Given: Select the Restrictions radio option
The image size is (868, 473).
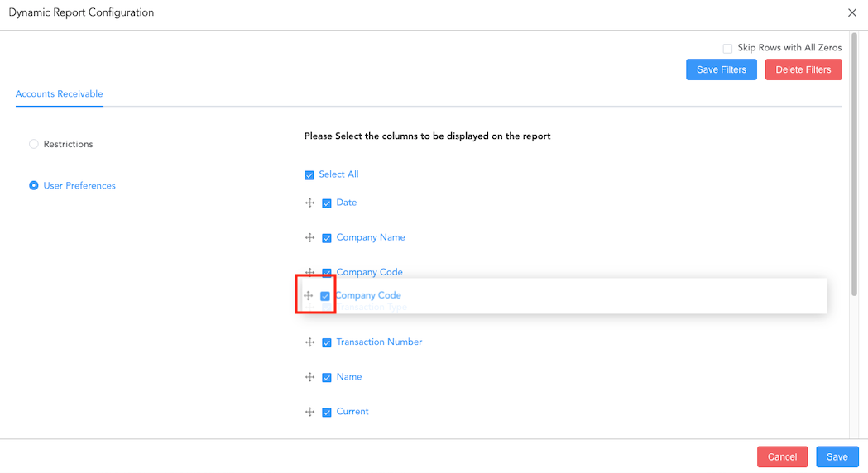Looking at the screenshot, I should click(34, 144).
